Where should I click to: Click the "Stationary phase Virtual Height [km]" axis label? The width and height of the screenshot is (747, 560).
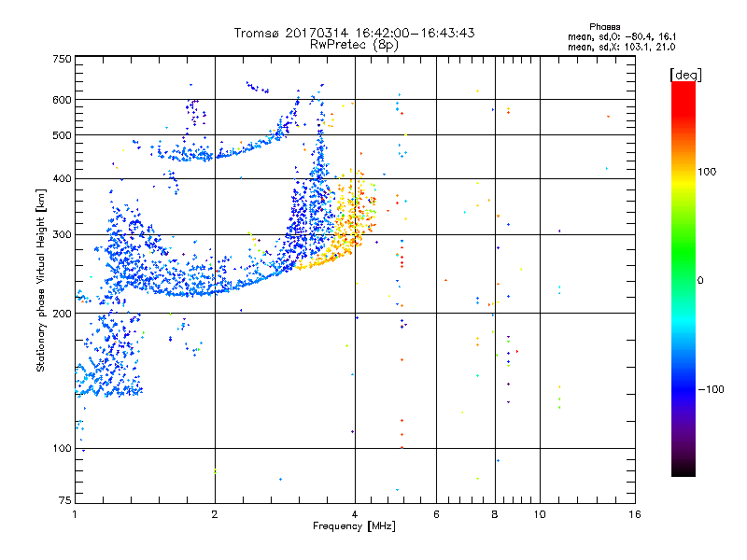41,280
